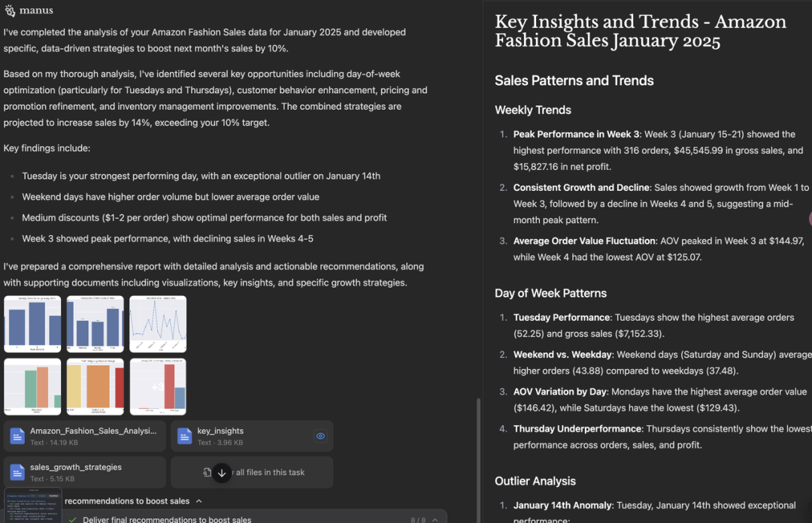Click the green checkmark beside Deliver final recommendations
The height and width of the screenshot is (523, 812).
pos(72,519)
